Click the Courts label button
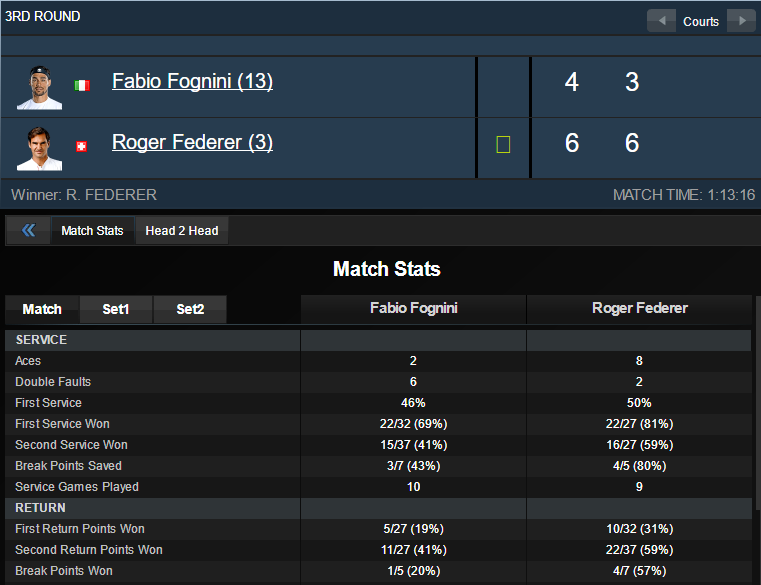761x585 pixels. (701, 21)
